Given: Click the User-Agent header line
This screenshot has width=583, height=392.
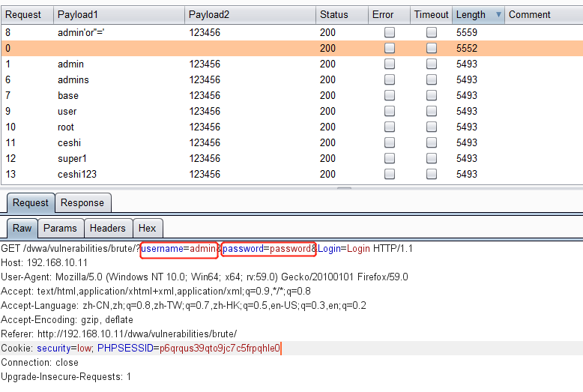Looking at the screenshot, I should click(205, 277).
